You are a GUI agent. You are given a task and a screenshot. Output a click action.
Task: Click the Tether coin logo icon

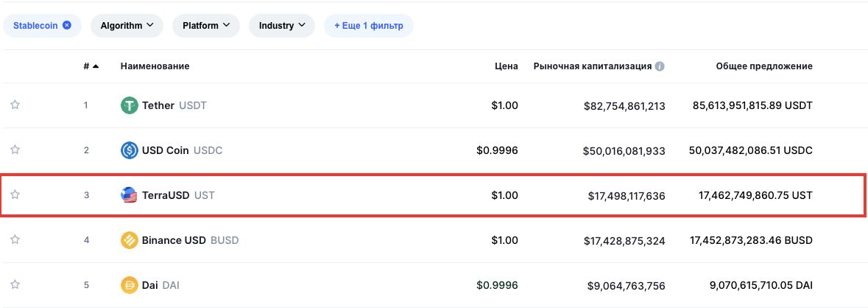(129, 105)
